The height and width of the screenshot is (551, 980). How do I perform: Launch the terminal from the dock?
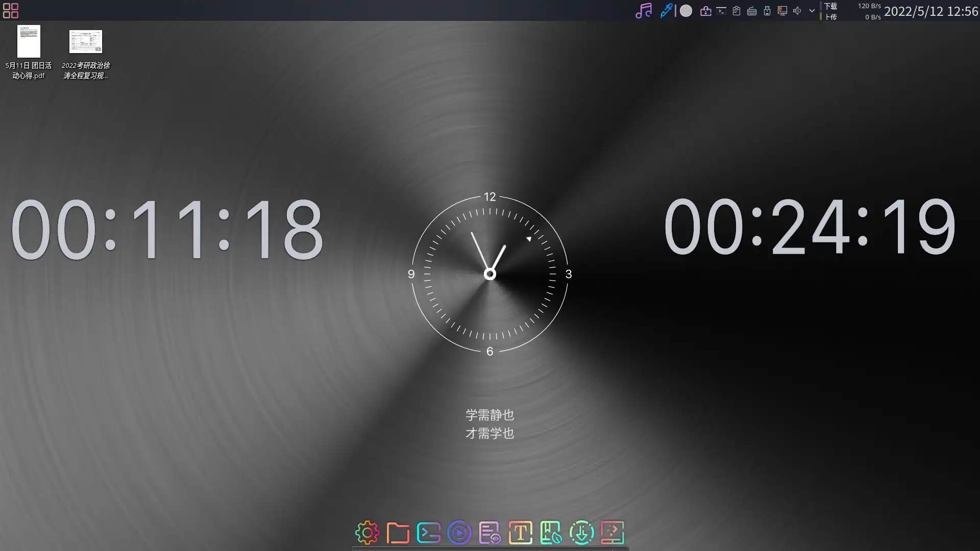click(x=429, y=533)
